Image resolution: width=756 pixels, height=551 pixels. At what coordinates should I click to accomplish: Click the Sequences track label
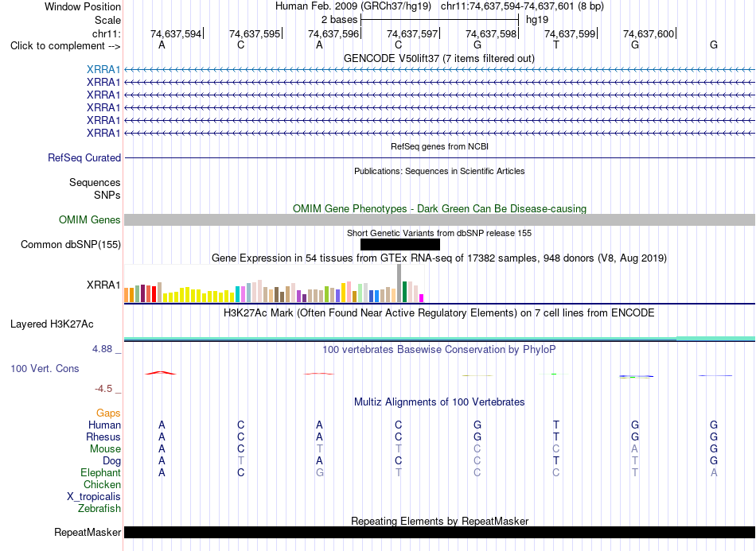pyautogui.click(x=95, y=183)
